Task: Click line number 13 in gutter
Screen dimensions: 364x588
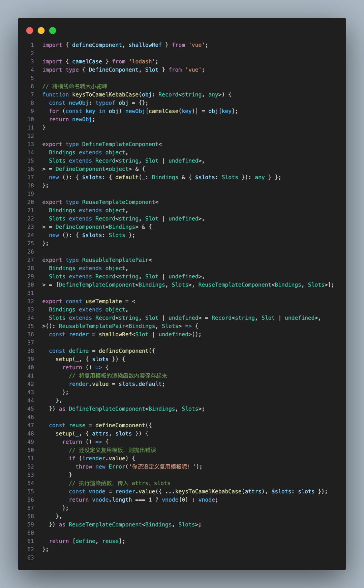Action: pyautogui.click(x=31, y=144)
